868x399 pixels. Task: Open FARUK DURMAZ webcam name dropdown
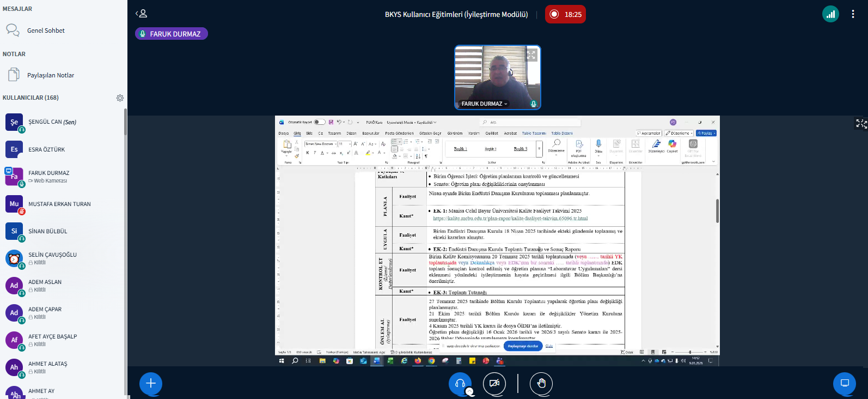click(x=484, y=104)
